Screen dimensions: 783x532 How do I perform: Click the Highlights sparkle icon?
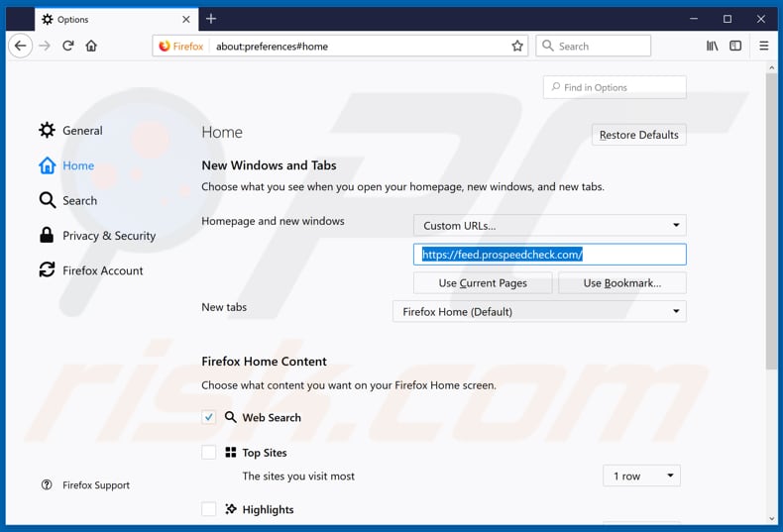click(x=231, y=509)
